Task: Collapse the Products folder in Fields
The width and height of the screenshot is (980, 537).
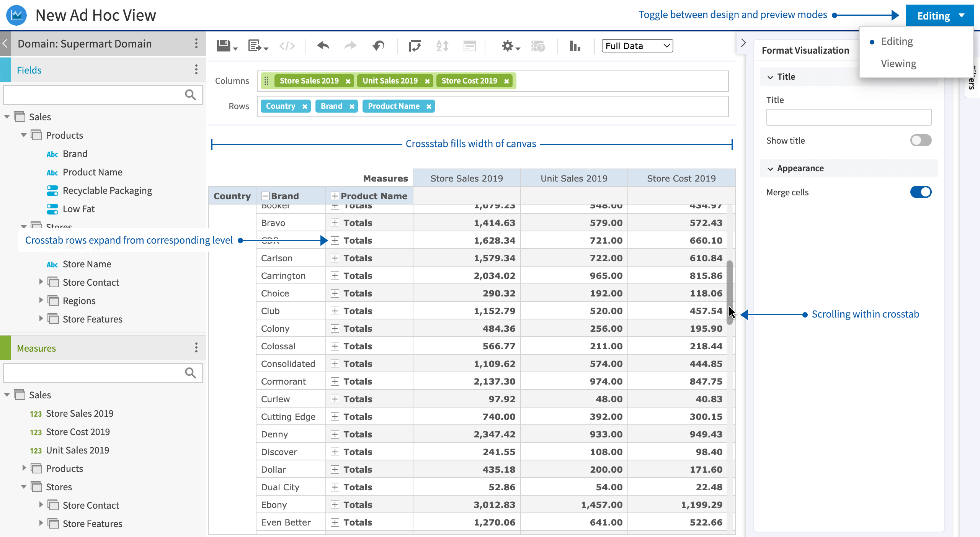Action: [x=24, y=135]
